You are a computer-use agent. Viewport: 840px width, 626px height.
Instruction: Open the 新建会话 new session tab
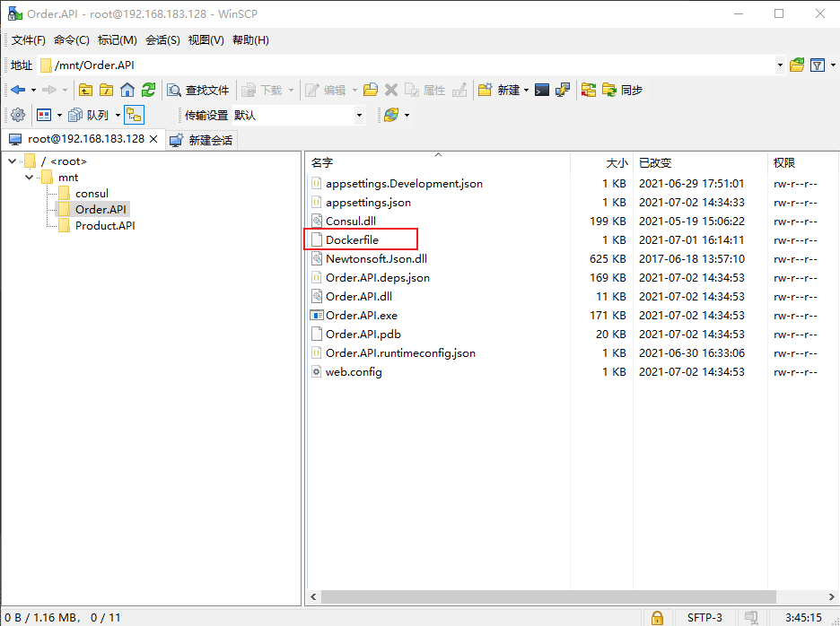click(x=201, y=140)
